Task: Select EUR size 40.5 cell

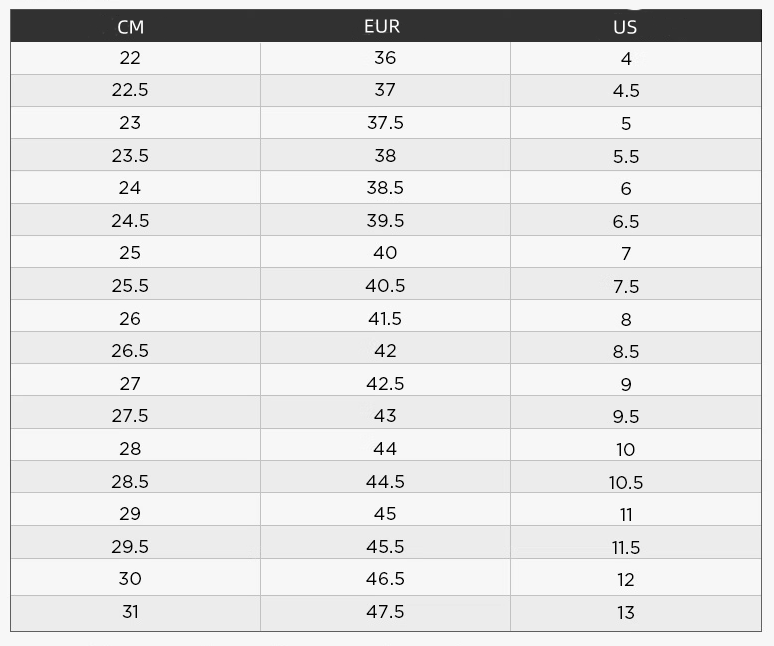Action: pos(385,286)
